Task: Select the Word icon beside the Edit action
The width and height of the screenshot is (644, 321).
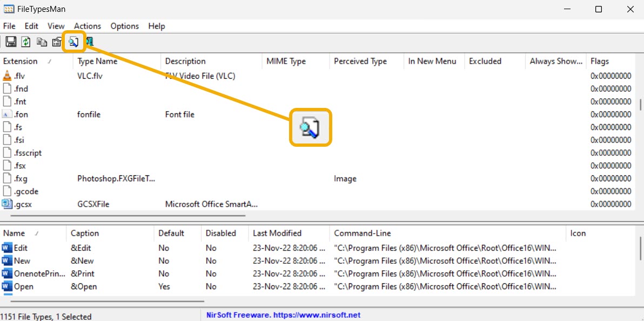Action: [6, 248]
